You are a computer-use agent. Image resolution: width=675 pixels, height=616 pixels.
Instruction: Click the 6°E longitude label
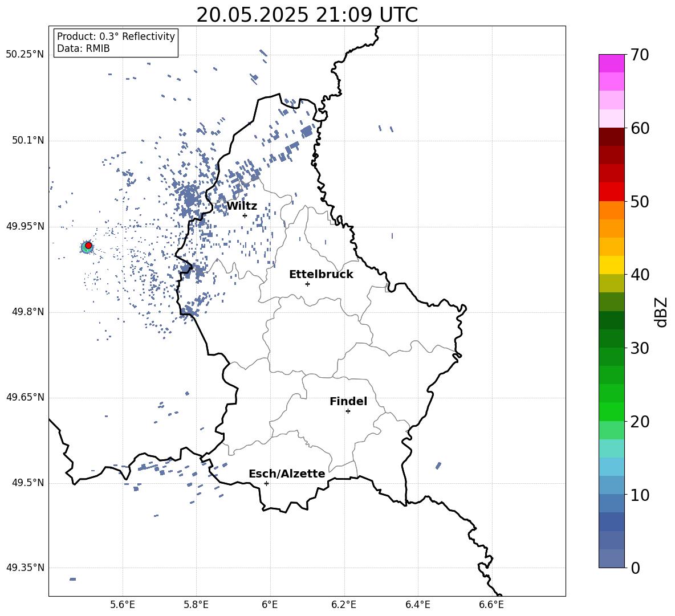click(x=270, y=605)
